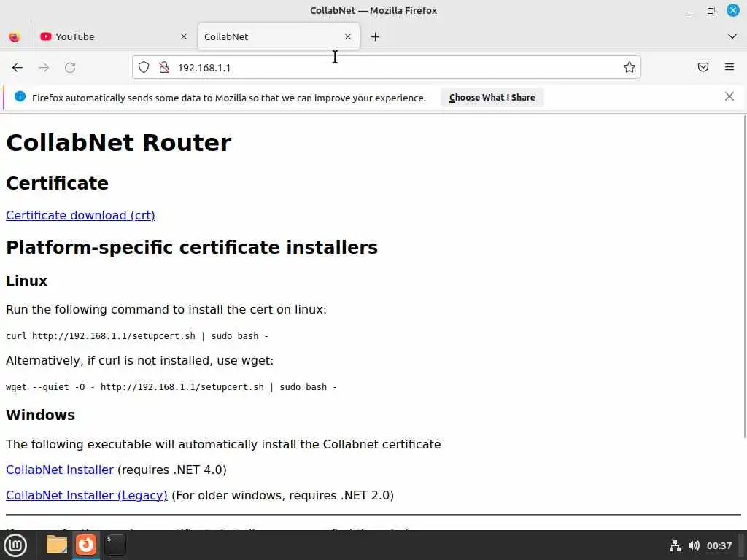
Task: Download the CollabNet Installer
Action: [x=60, y=470]
